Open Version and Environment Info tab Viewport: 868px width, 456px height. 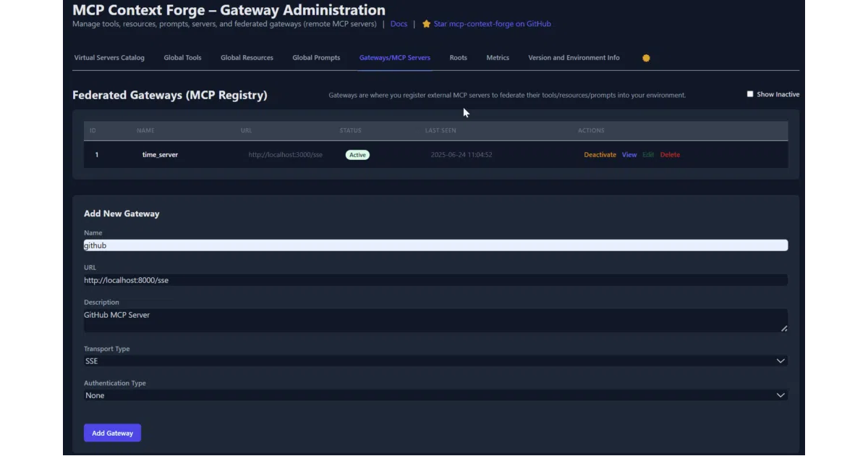point(574,58)
